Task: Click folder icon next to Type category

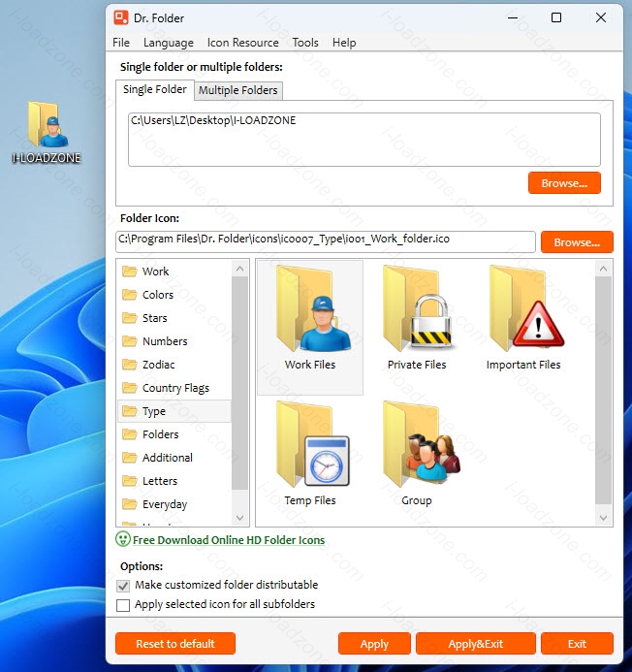Action: coord(129,411)
